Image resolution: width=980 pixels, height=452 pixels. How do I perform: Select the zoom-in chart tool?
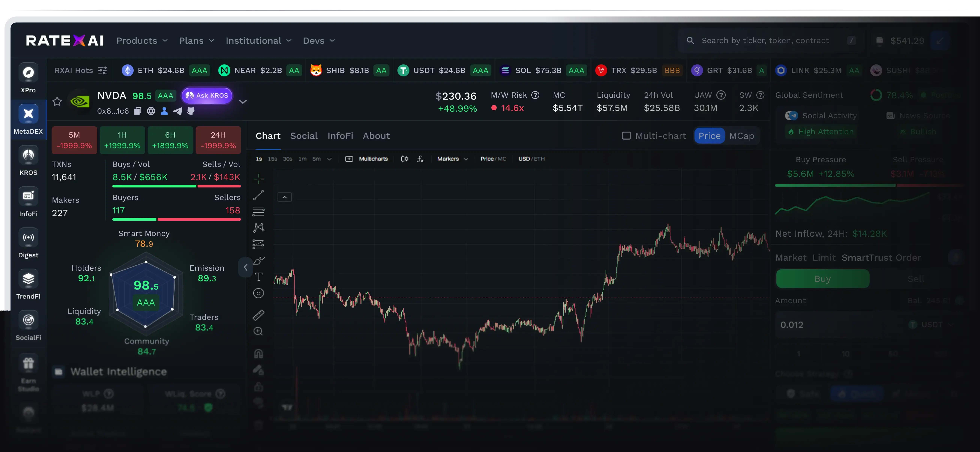click(258, 331)
